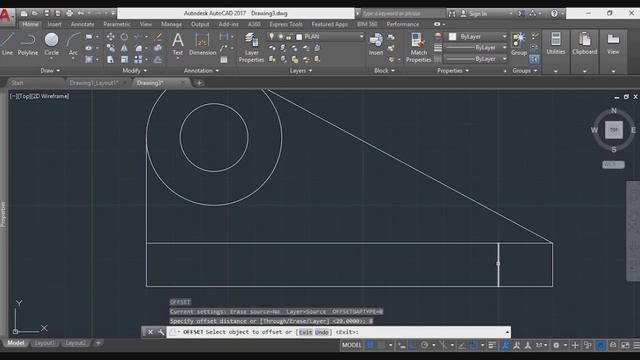Activate the Copy tool in Modify panel
Image resolution: width=640 pixels, height=360 pixels.
click(x=111, y=48)
